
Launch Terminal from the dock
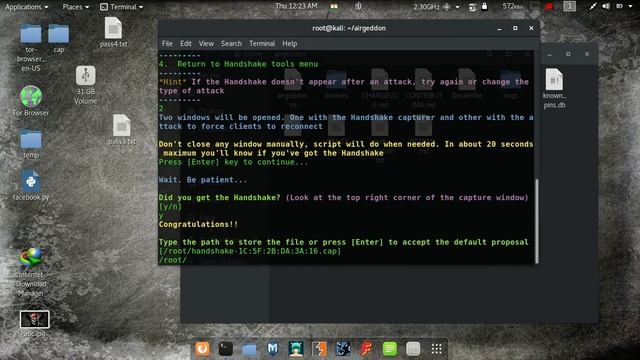click(x=226, y=349)
